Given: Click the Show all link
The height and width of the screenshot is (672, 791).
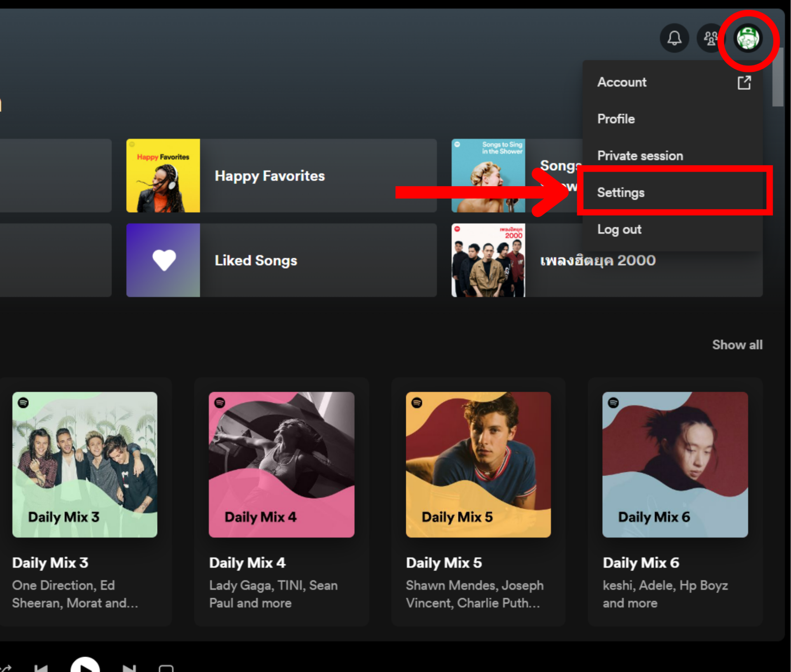Looking at the screenshot, I should click(x=737, y=345).
